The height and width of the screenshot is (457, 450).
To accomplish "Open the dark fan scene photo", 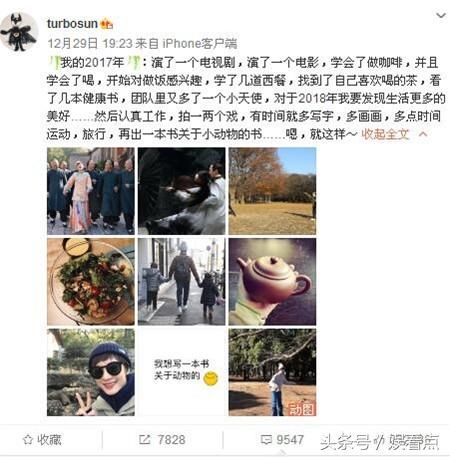I will click(x=182, y=191).
